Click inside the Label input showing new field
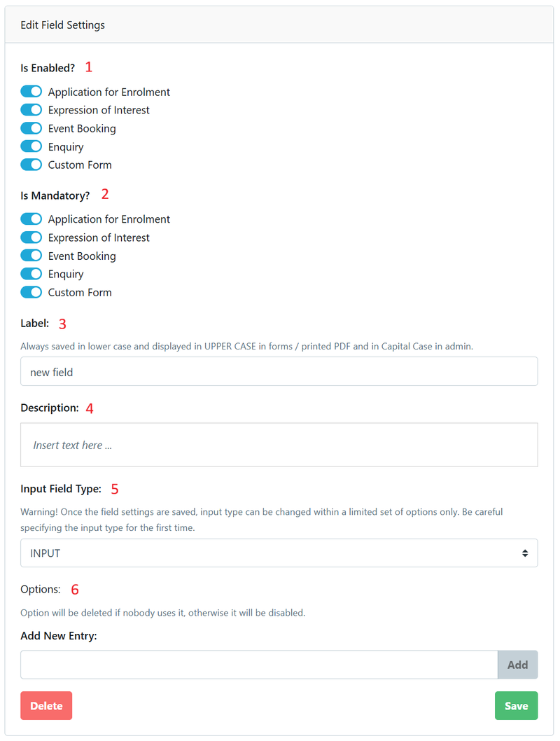560x741 pixels. point(279,371)
